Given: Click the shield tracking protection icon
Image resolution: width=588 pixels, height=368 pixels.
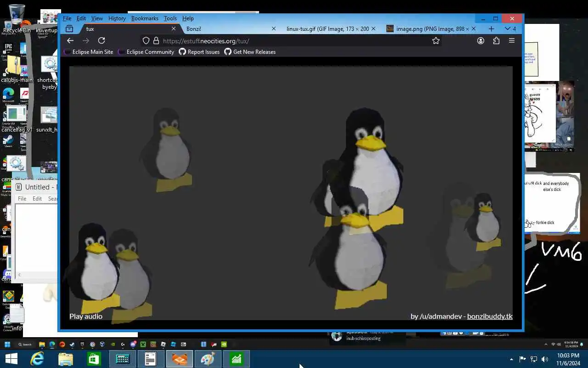Looking at the screenshot, I should [146, 40].
